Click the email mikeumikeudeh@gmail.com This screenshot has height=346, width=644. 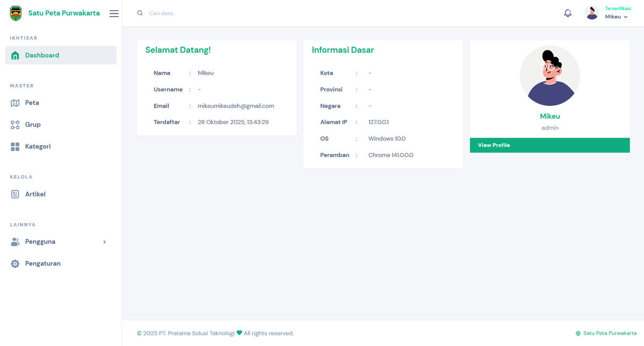pyautogui.click(x=236, y=106)
